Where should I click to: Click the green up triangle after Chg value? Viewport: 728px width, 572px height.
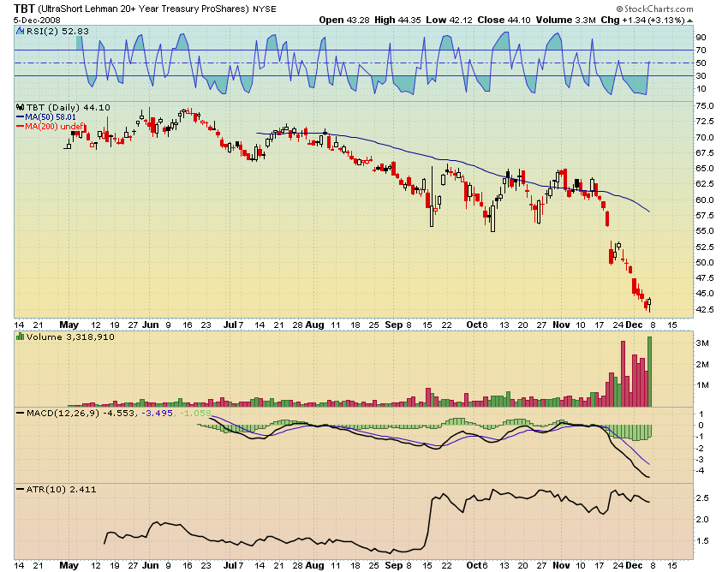point(690,21)
